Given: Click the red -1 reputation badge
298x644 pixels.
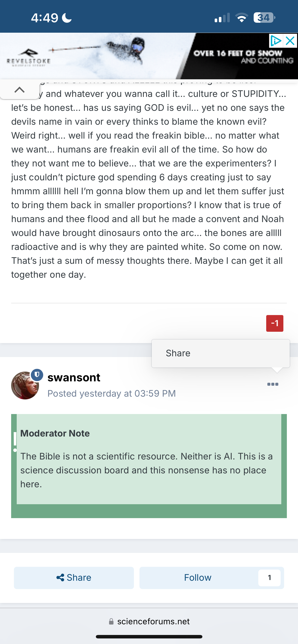Looking at the screenshot, I should point(275,323).
